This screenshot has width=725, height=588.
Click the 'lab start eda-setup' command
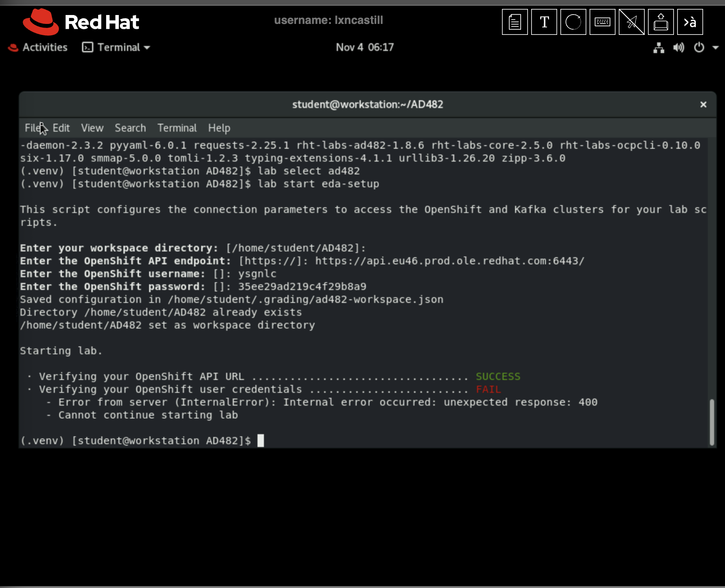[318, 184]
